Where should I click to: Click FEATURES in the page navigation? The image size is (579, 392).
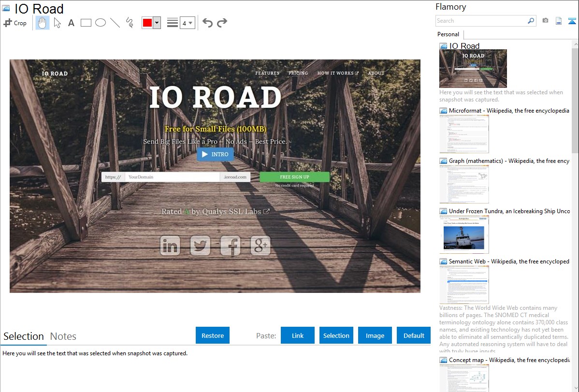tap(267, 73)
